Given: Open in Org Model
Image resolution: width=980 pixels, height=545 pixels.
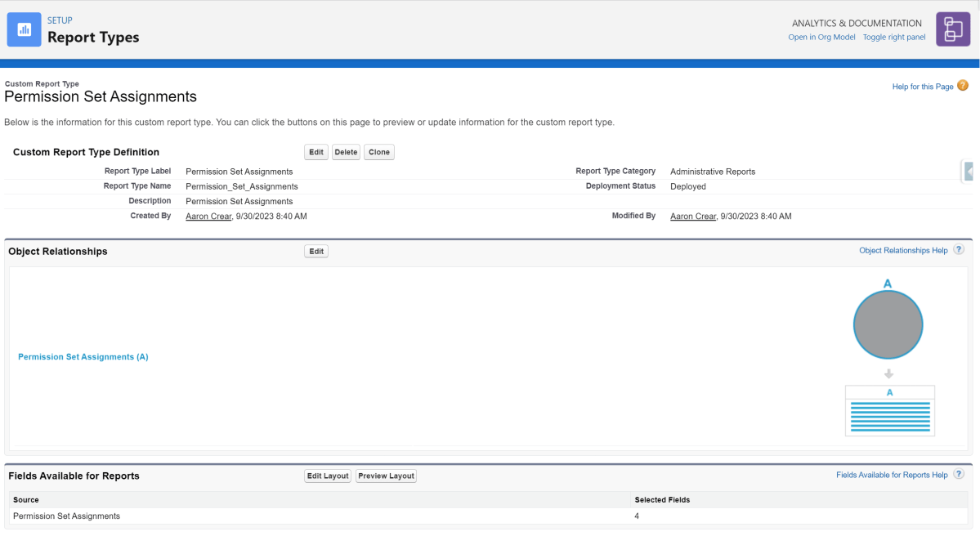Looking at the screenshot, I should 821,37.
